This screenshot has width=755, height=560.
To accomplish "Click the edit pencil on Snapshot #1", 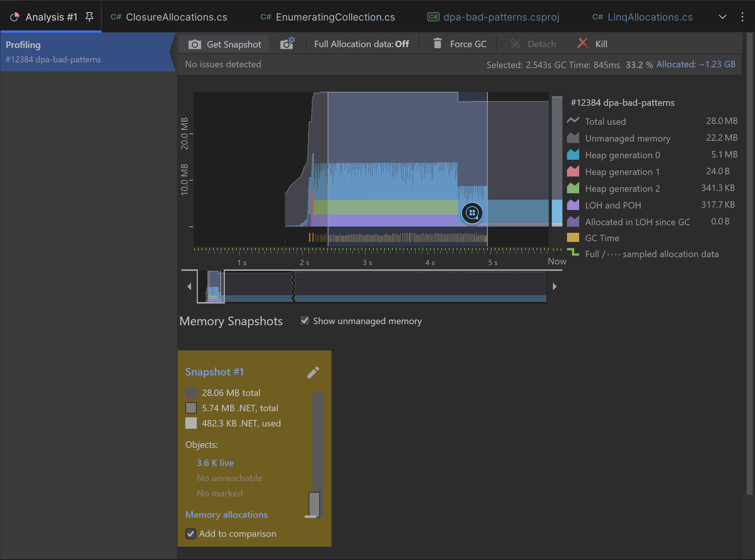I will (313, 372).
